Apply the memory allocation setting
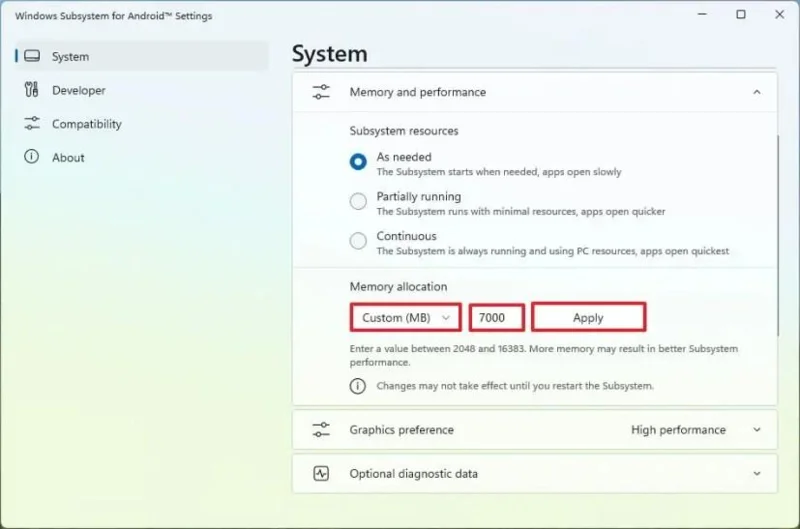This screenshot has height=529, width=800. point(588,317)
